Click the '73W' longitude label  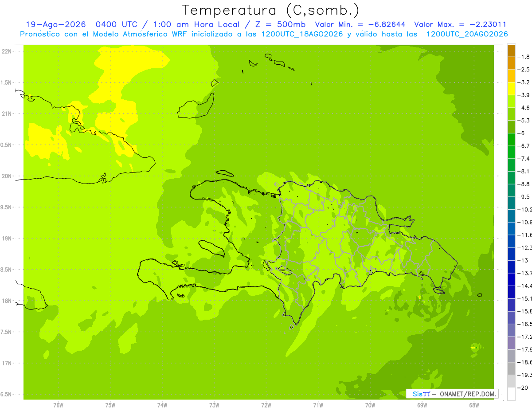(214, 405)
